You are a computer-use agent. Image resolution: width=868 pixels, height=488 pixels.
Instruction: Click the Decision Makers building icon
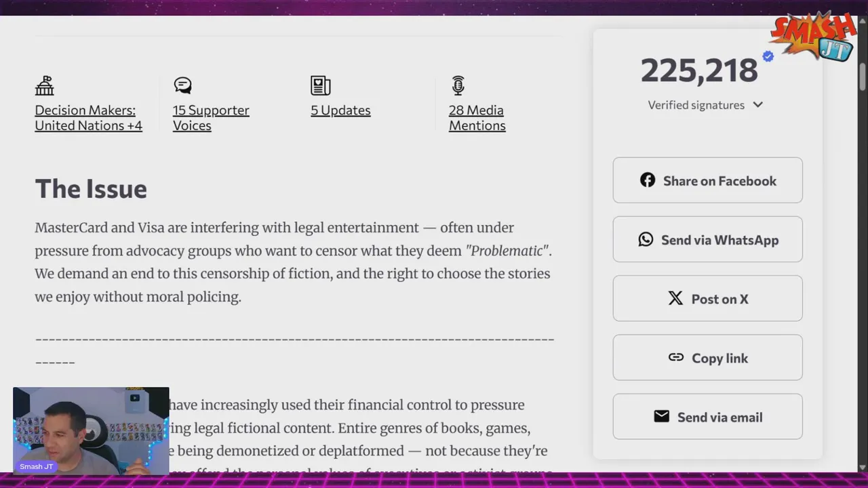coord(45,85)
